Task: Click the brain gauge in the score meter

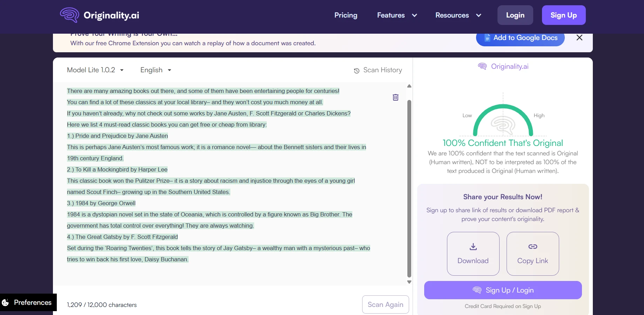Action: point(503,125)
